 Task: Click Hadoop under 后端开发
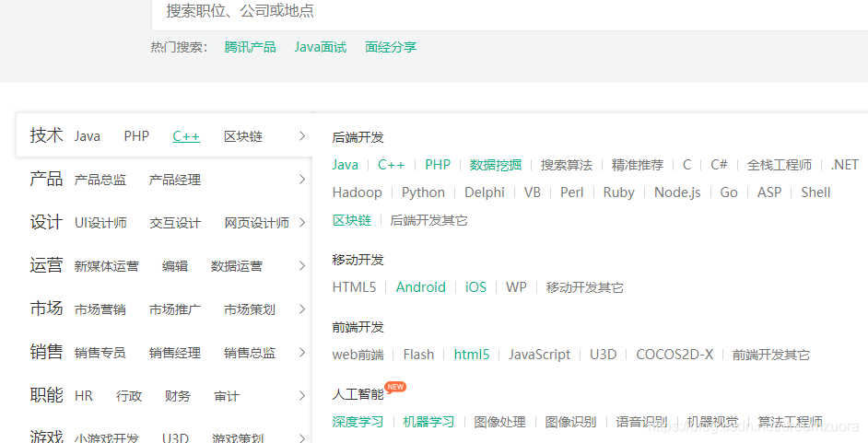click(x=357, y=192)
